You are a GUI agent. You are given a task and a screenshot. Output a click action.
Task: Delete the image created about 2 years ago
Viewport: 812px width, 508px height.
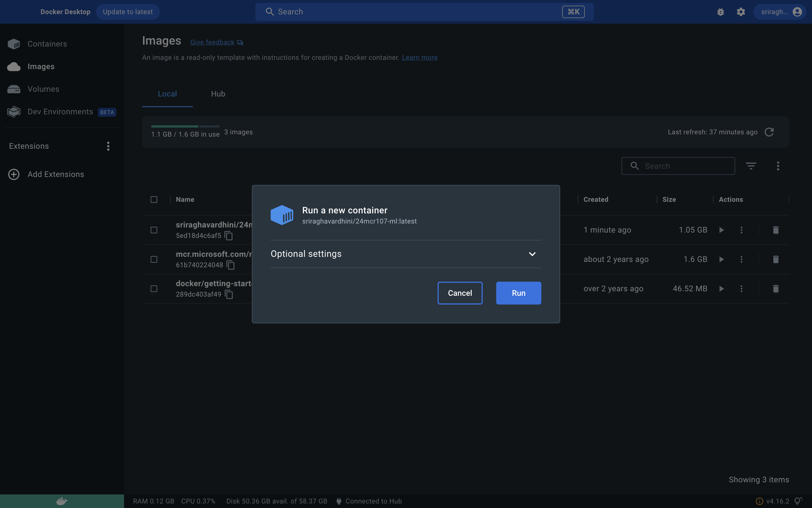pyautogui.click(x=775, y=259)
